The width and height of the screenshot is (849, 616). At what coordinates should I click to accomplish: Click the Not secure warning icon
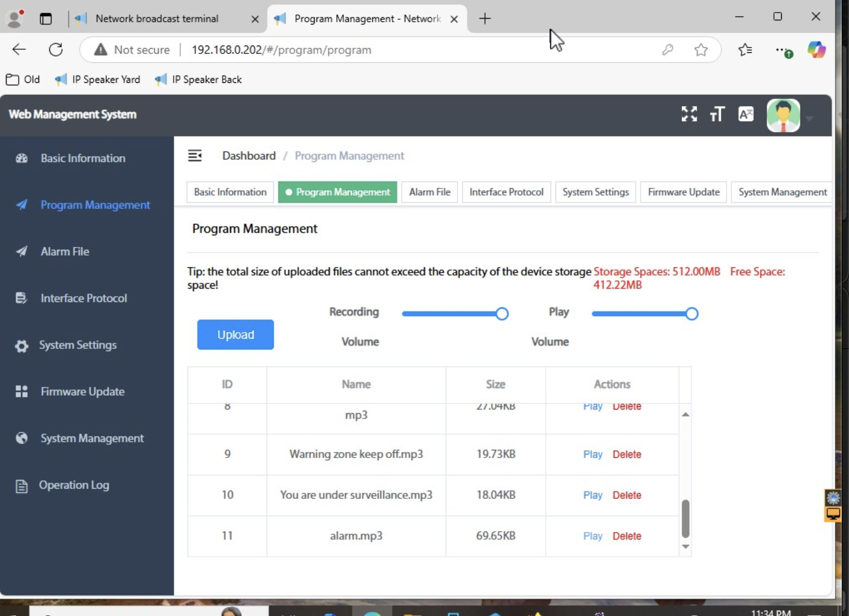(x=100, y=50)
